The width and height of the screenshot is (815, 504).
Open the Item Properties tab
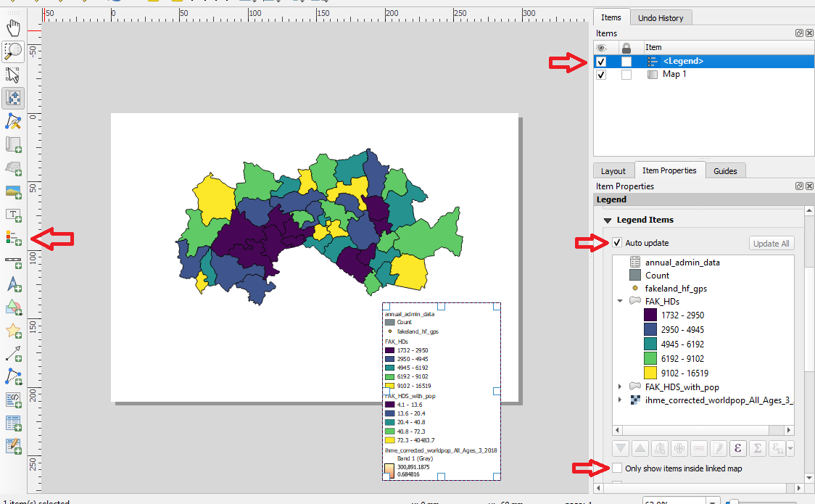pos(669,170)
